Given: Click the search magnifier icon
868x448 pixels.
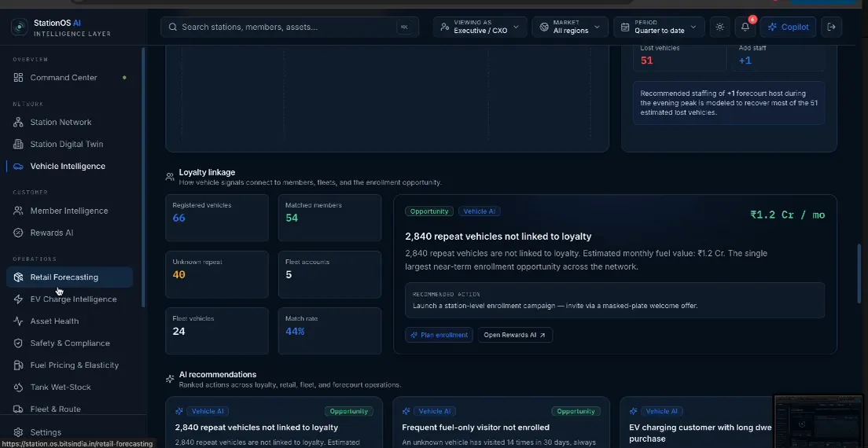Looking at the screenshot, I should [x=173, y=27].
